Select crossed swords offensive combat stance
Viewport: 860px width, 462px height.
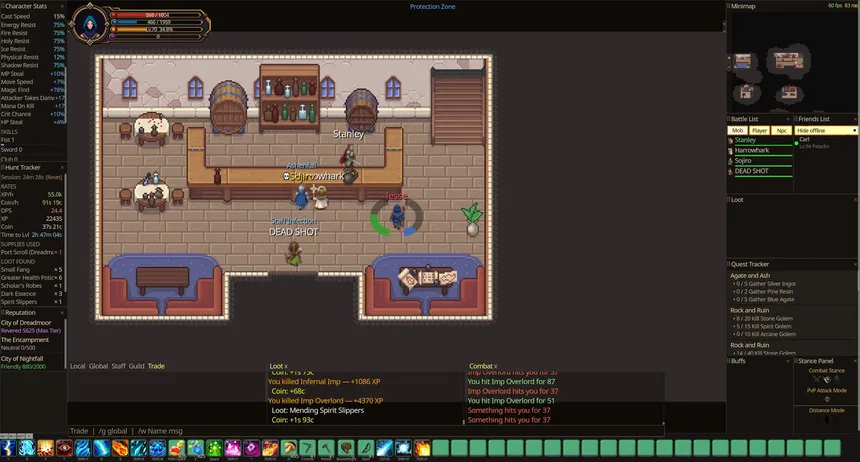(817, 379)
